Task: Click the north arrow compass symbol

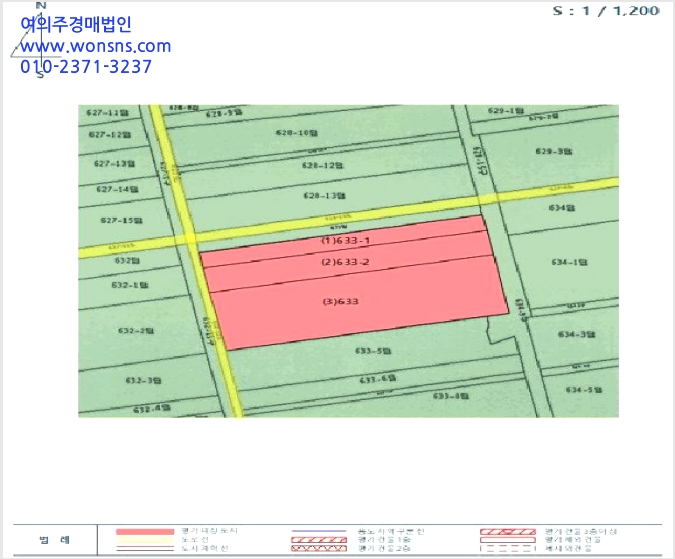Action: [37, 40]
